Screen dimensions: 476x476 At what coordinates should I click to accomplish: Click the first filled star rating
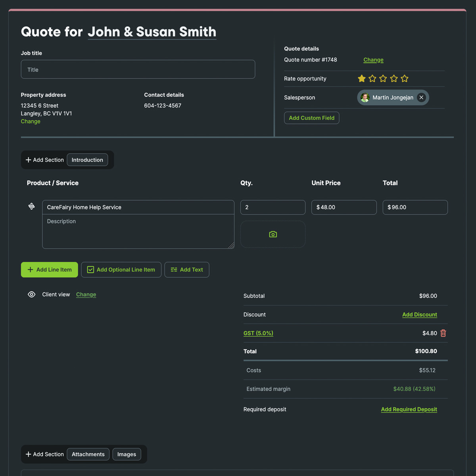tap(361, 79)
